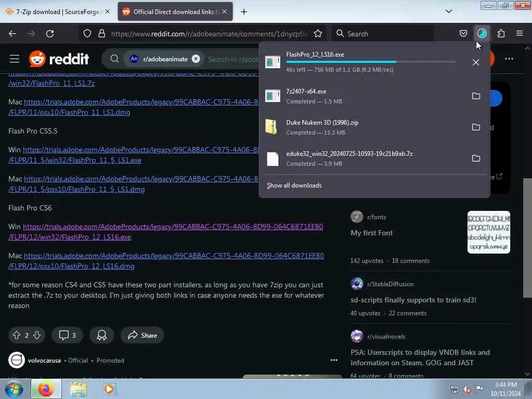The image size is (532, 399).
Task: Upvote the post
Action: click(17, 335)
